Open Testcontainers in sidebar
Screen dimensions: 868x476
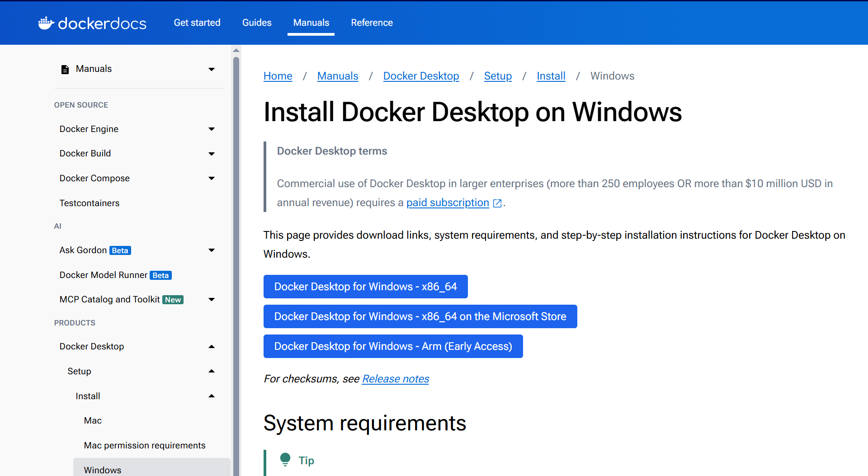coord(90,203)
